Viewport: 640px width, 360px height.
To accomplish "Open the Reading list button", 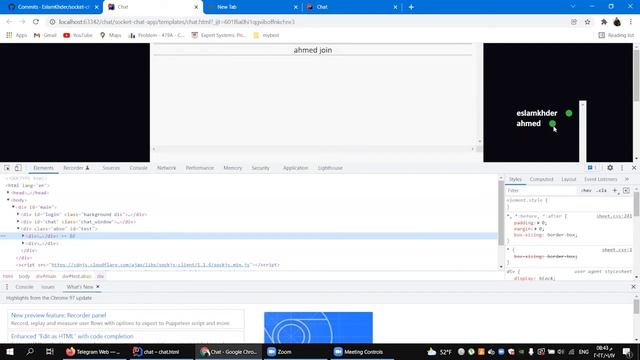I will (x=616, y=36).
